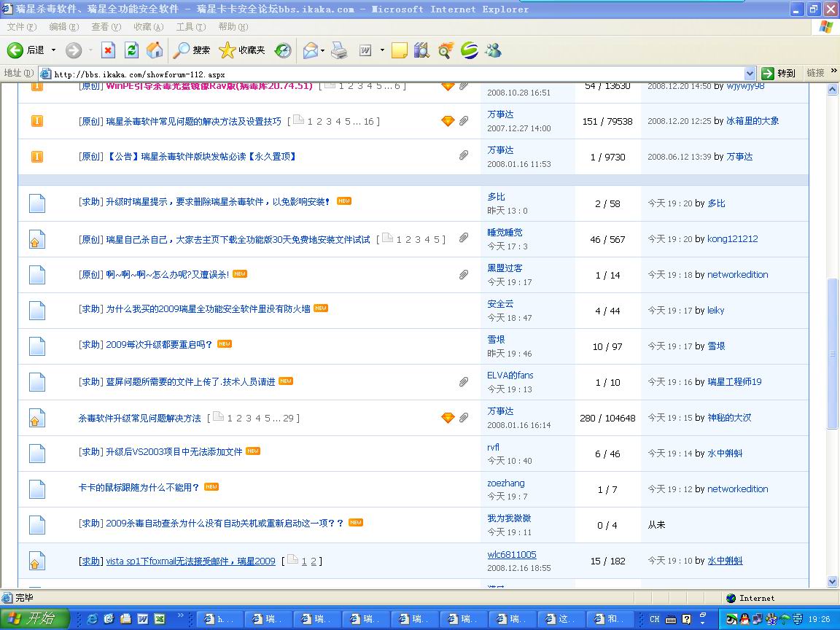Click the Stop loading icon

click(108, 50)
